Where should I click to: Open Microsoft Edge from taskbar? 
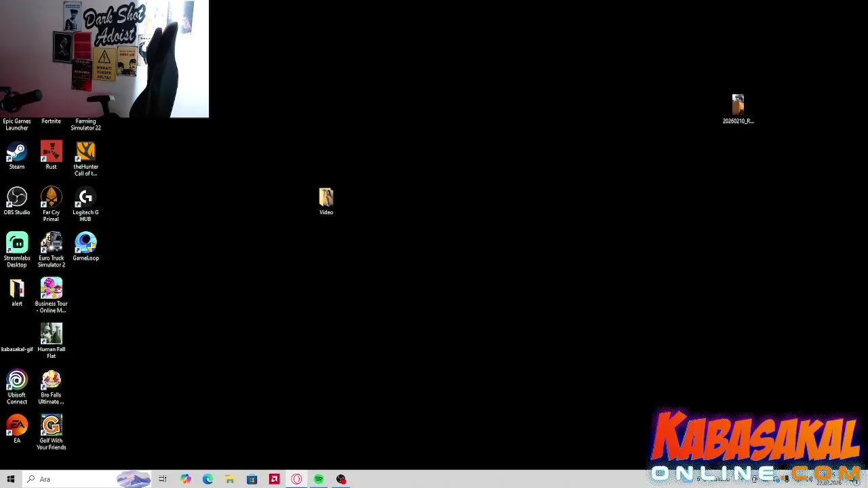208,479
